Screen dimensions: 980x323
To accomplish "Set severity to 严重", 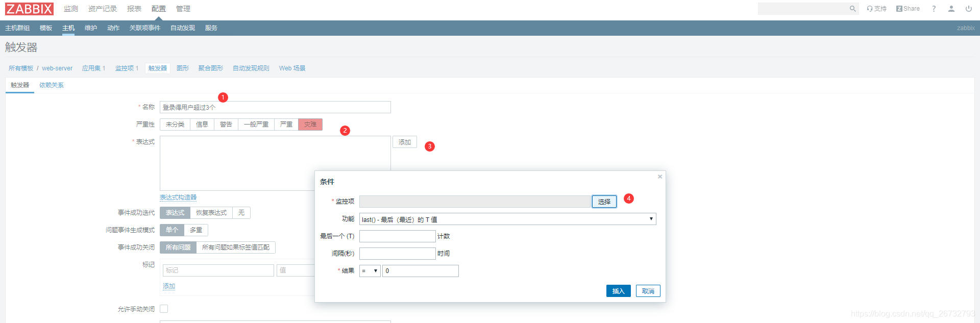I will coord(286,125).
